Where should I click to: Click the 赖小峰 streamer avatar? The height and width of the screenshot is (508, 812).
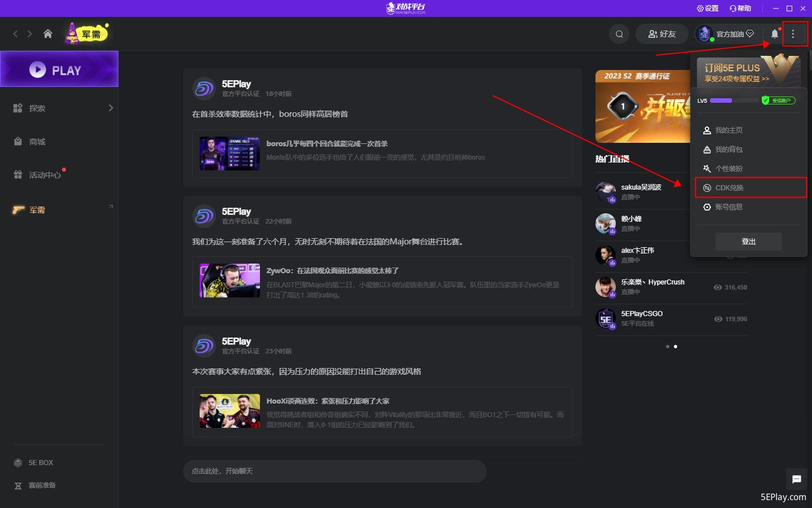tap(606, 224)
